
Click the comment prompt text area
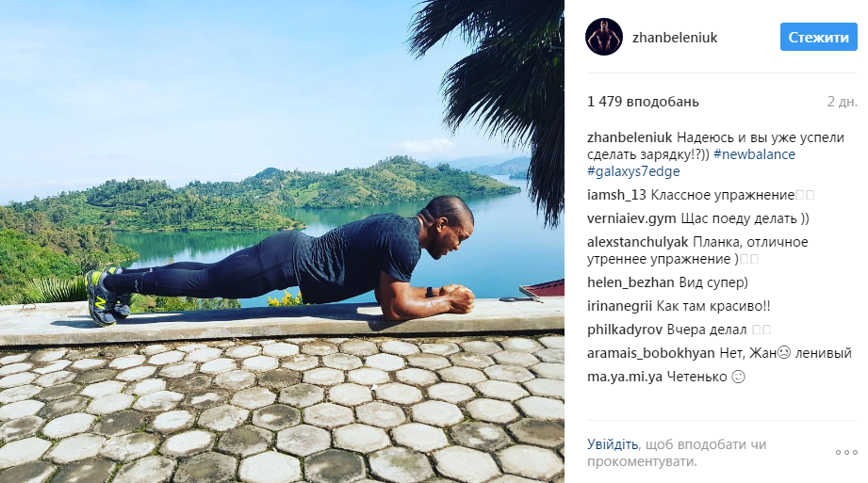[x=677, y=453]
